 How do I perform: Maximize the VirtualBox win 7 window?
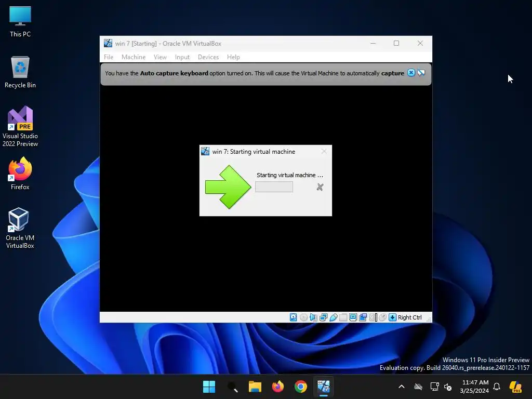396,43
